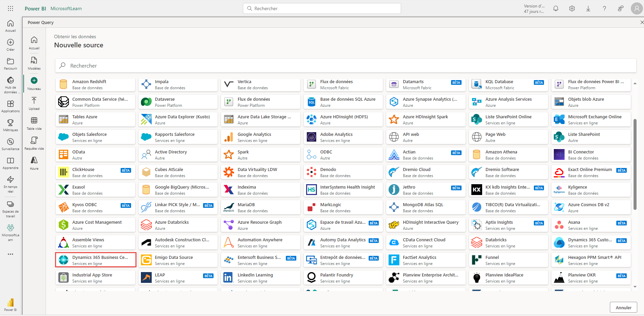Open Apprendre in the left navigation

tap(10, 163)
